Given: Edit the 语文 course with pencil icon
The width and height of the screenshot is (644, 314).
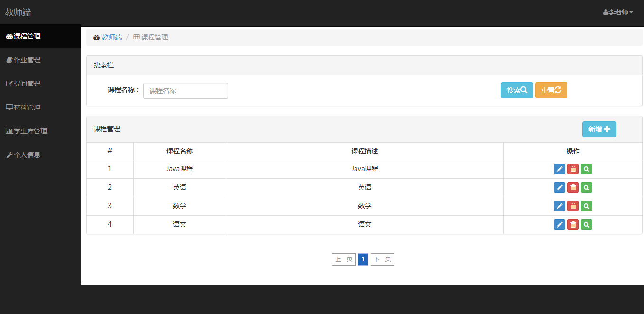Looking at the screenshot, I should pyautogui.click(x=559, y=225).
